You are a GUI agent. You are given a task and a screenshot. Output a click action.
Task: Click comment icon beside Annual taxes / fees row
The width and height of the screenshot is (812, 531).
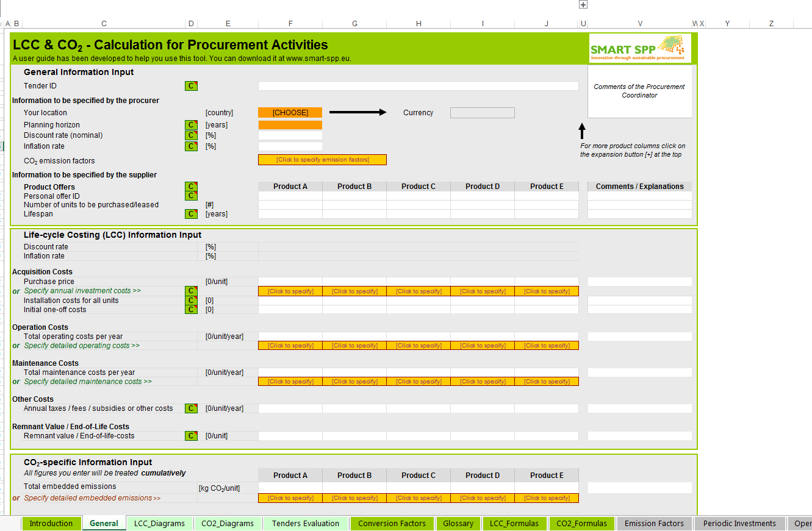[x=192, y=408]
